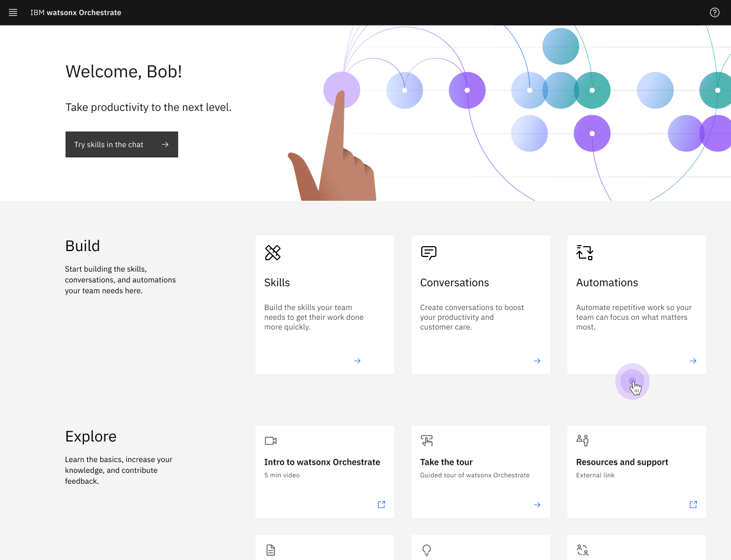The width and height of the screenshot is (731, 560).
Task: Click arrow in Try skills button
Action: pos(165,144)
